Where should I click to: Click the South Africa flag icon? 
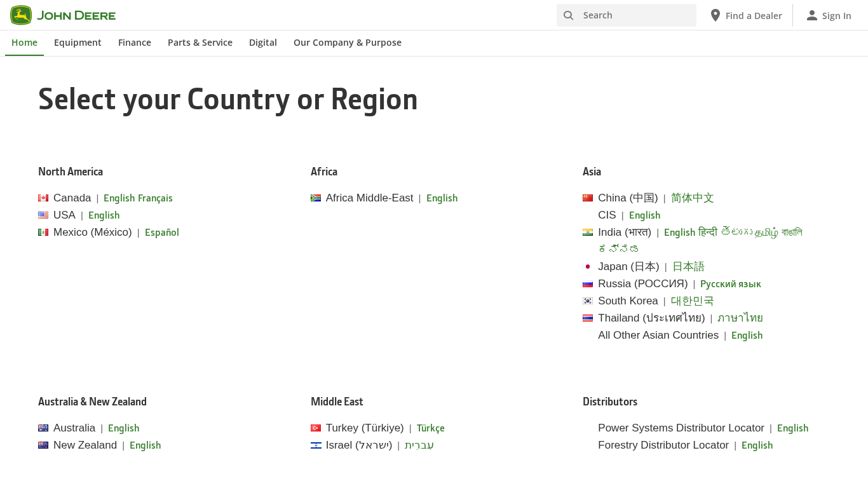pos(316,198)
